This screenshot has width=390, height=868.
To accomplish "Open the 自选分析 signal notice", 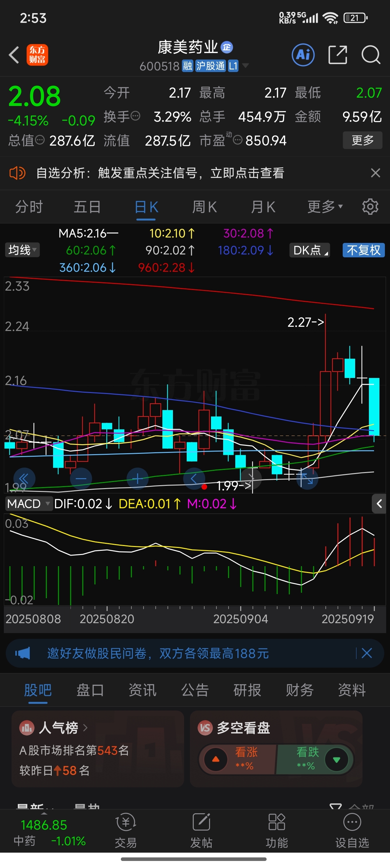I will point(160,173).
